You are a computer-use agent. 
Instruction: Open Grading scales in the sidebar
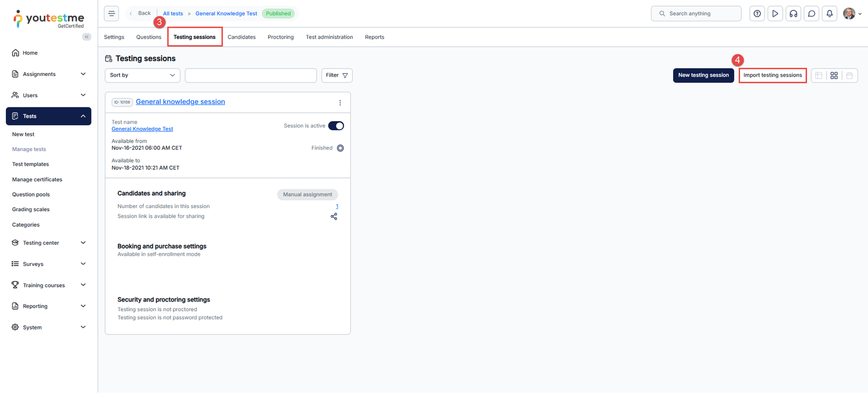point(31,210)
